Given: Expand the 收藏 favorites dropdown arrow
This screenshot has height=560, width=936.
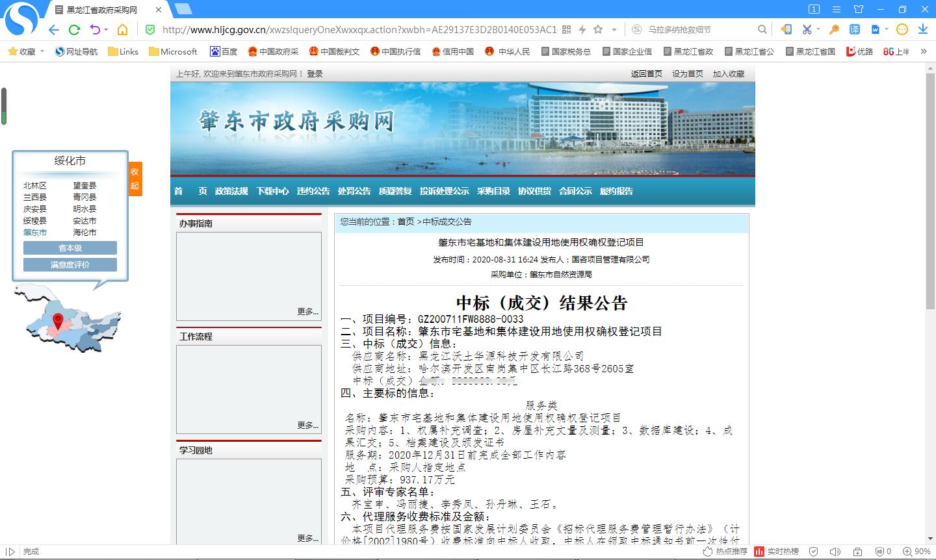Looking at the screenshot, I should point(42,51).
